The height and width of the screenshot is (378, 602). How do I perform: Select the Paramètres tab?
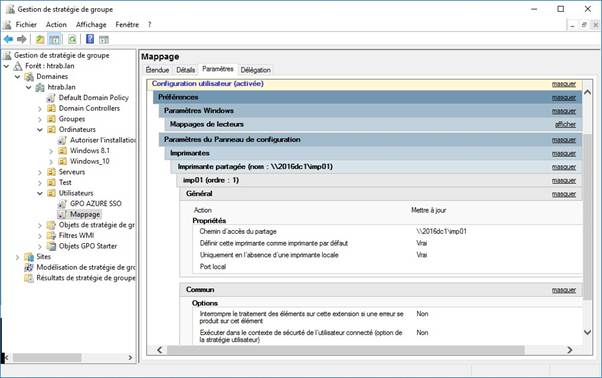pos(218,69)
